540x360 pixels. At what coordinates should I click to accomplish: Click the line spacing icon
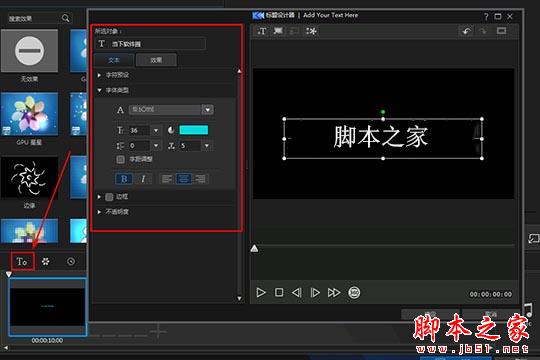[120, 146]
